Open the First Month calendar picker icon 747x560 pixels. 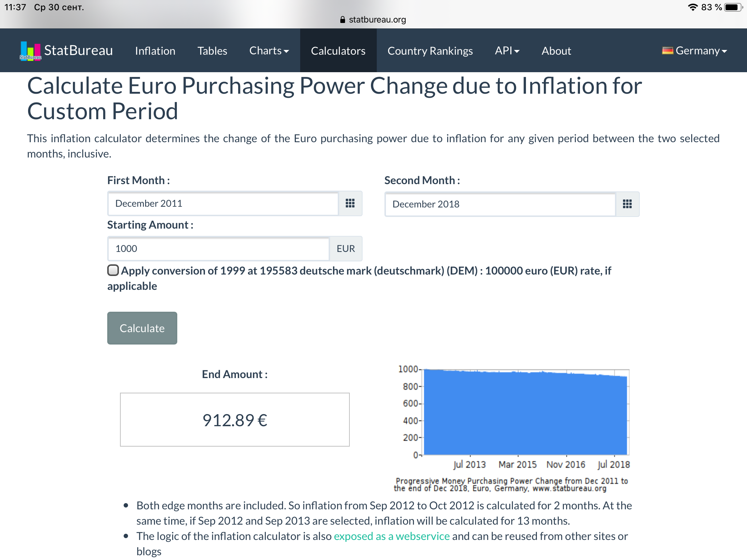click(x=350, y=203)
